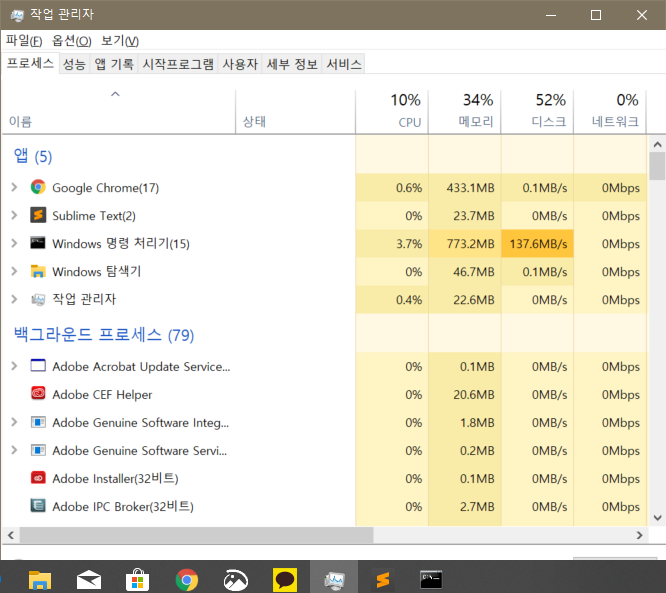The image size is (666, 593).
Task: Click the 46.7MB memory cell
Action: [x=465, y=272]
